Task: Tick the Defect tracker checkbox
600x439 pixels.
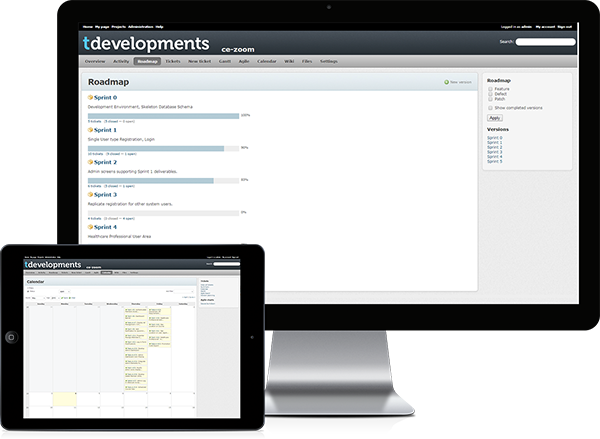Action: coord(490,94)
